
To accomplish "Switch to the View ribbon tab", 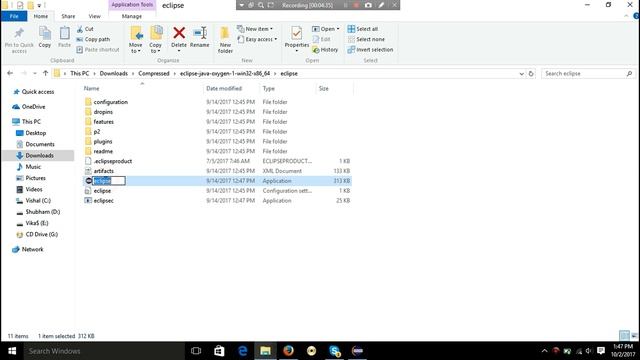I will coord(94,16).
